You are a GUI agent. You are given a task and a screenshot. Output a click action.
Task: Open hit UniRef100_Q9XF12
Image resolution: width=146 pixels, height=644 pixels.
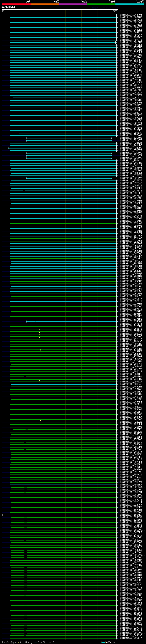(131, 20)
